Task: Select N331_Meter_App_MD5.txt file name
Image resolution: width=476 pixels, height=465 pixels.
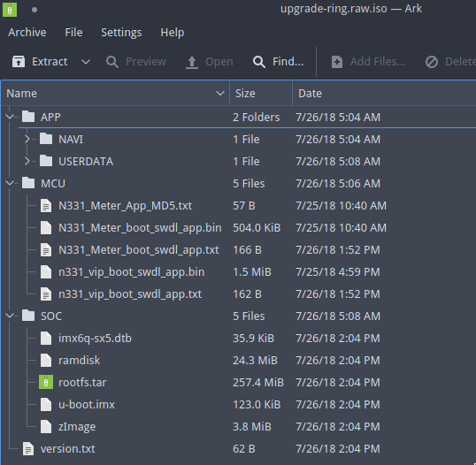Action: (x=125, y=206)
